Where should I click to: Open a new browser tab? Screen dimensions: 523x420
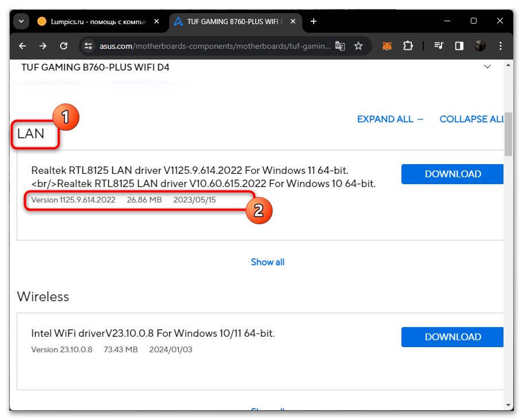pyautogui.click(x=314, y=21)
